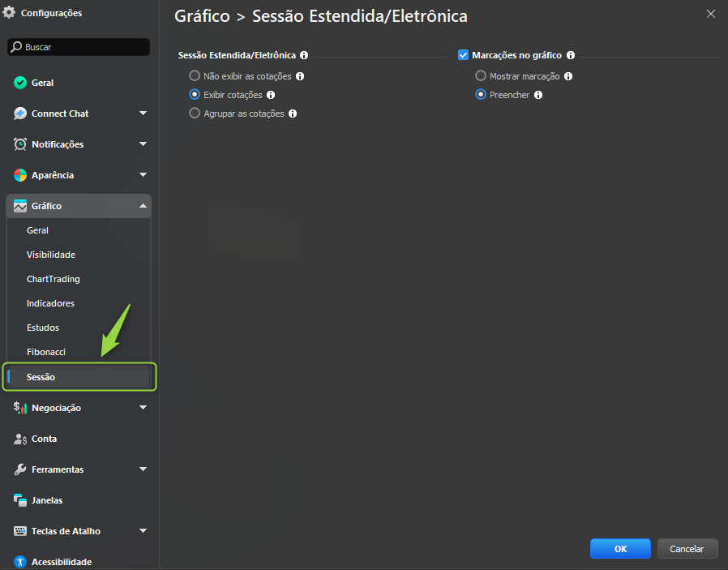Click info icon beside Sessão Estendida/Eletrônica heading
This screenshot has height=570, width=728.
point(304,55)
